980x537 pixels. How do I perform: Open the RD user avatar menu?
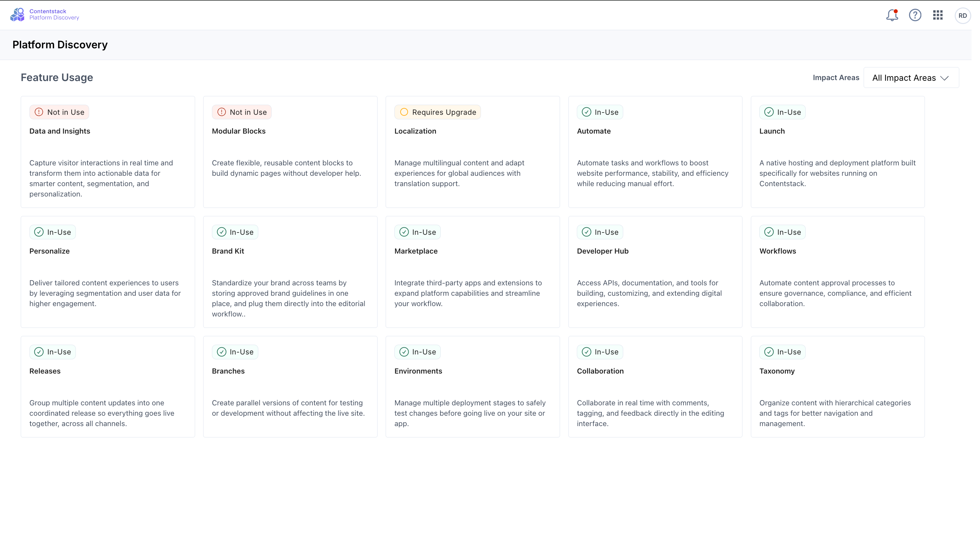click(962, 16)
